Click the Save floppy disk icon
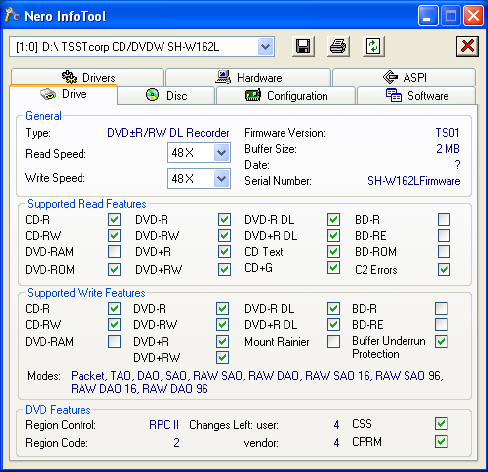 [303, 46]
